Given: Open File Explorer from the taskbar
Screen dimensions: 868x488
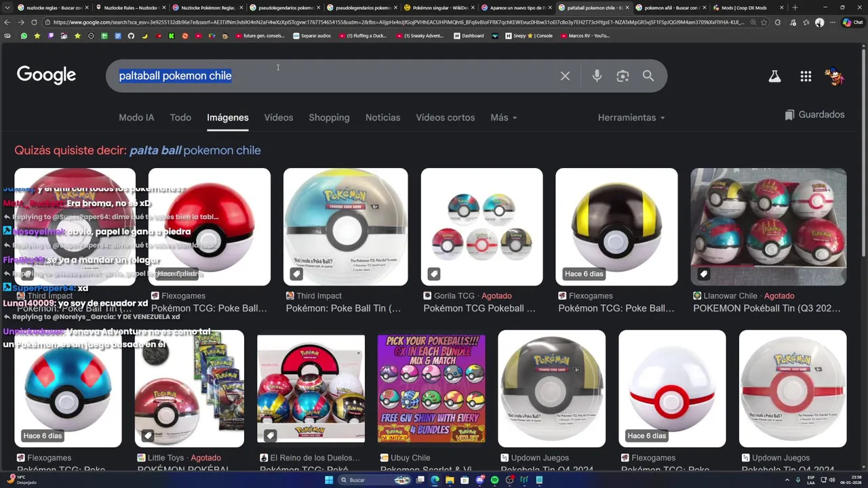Looking at the screenshot, I should click(x=450, y=480).
